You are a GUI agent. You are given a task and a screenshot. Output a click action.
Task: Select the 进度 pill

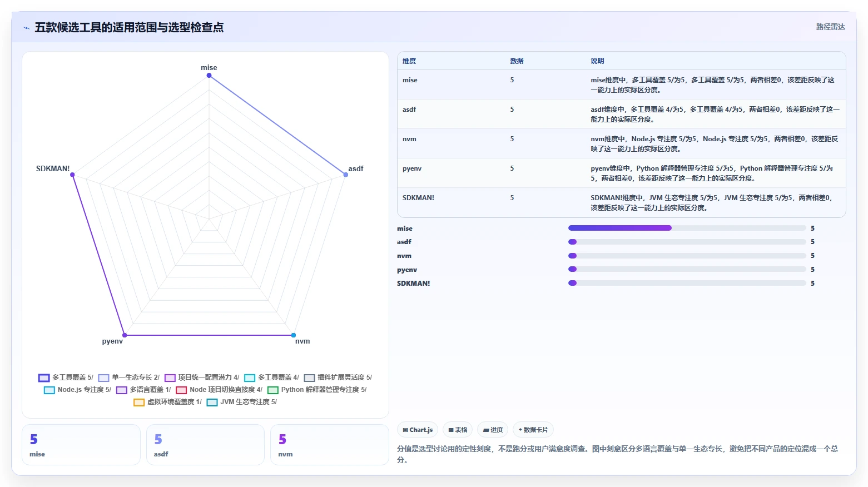493,430
